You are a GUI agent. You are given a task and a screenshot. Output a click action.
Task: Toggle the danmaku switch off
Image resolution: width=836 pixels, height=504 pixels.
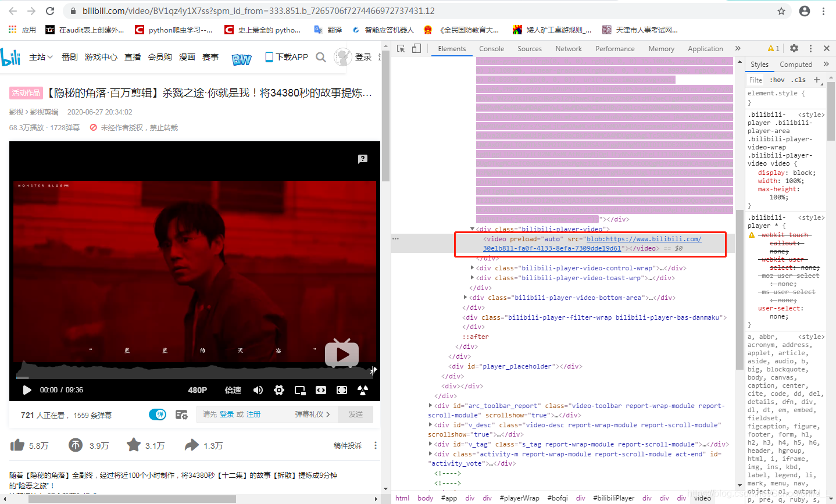pos(158,414)
